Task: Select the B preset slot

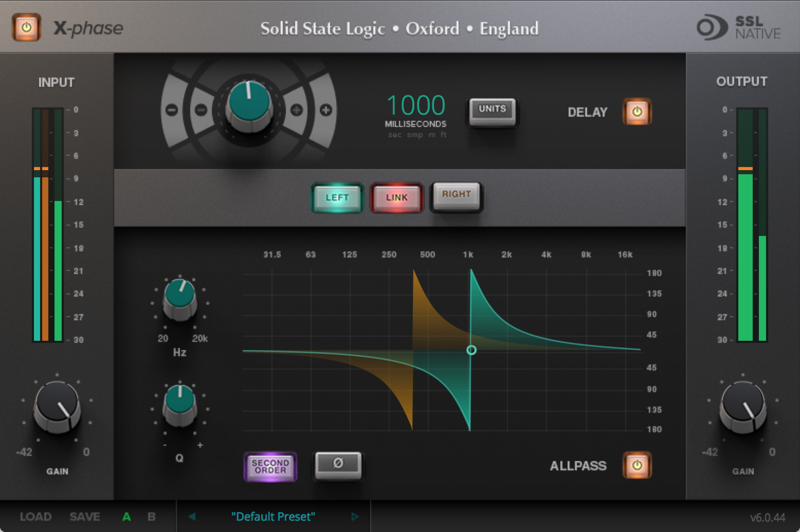Action: click(151, 516)
